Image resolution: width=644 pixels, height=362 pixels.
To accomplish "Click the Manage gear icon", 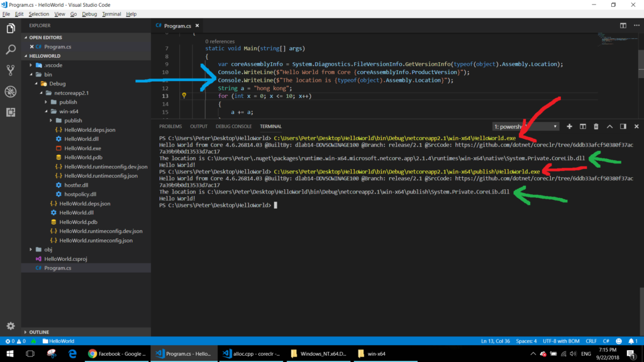I will pos(11,326).
